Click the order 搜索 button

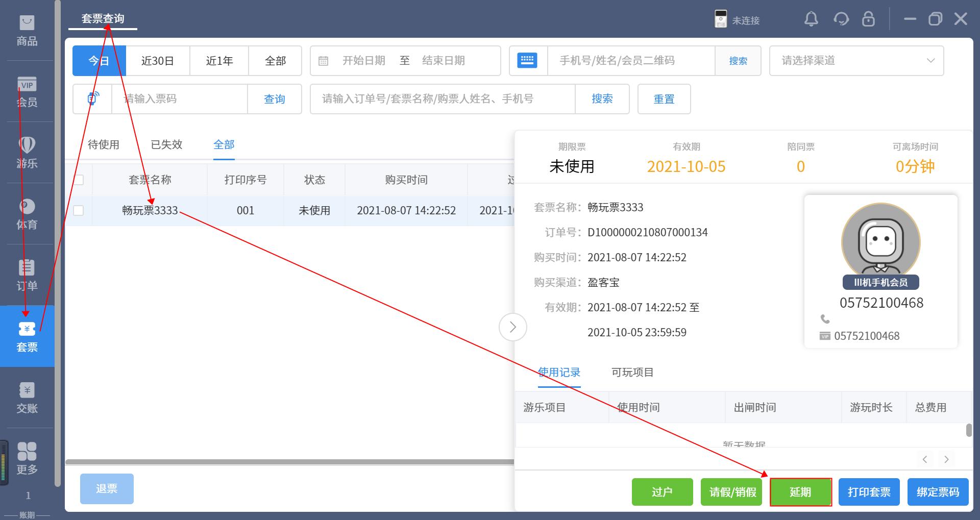[602, 98]
